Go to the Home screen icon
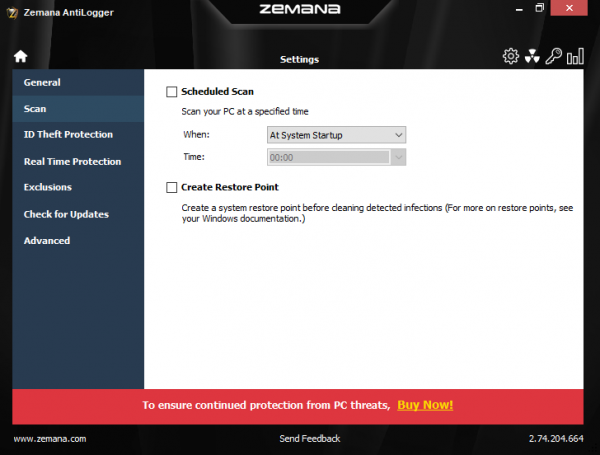The height and width of the screenshot is (455, 600). click(x=21, y=56)
